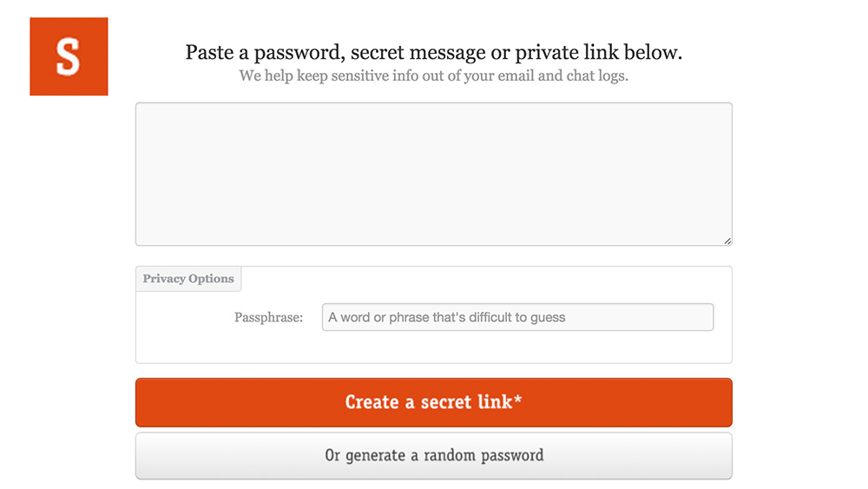868x489 pixels.
Task: Click the 'Paste a password' heading text
Action: 433,52
